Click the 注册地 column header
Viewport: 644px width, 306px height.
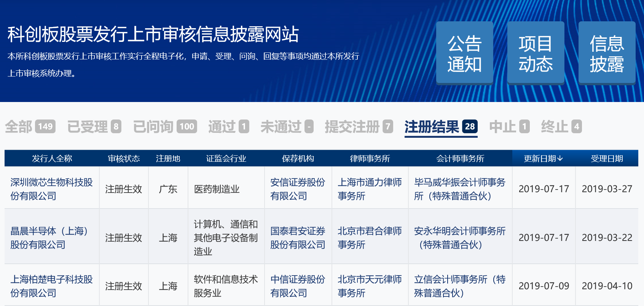pyautogui.click(x=168, y=158)
